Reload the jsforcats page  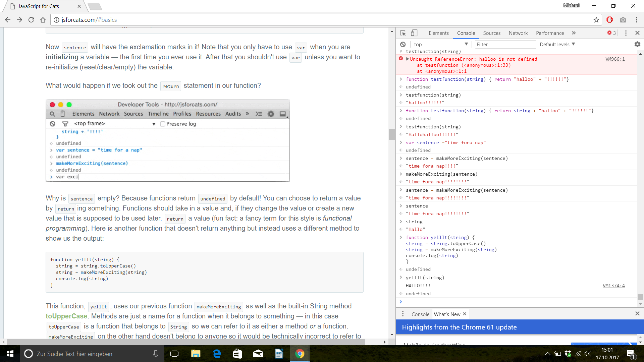tap(31, 20)
